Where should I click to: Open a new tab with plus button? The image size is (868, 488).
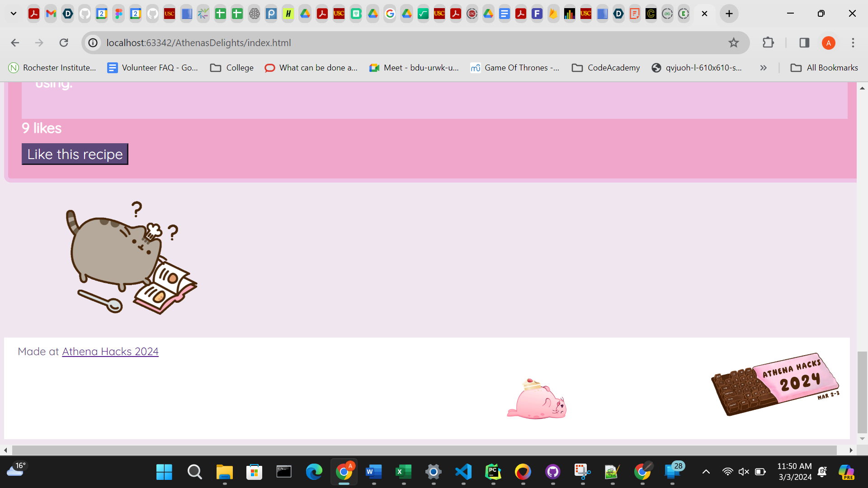pos(729,14)
